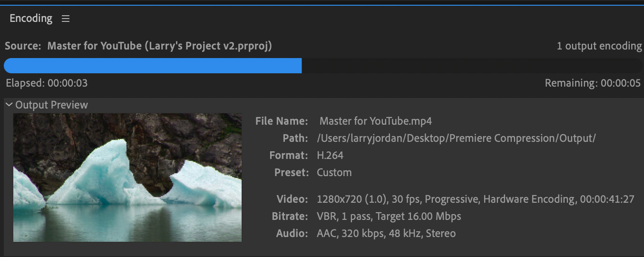Click the bitrate value 'VBR, 1 pass, Target 16.00 Mbps'

pyautogui.click(x=389, y=217)
